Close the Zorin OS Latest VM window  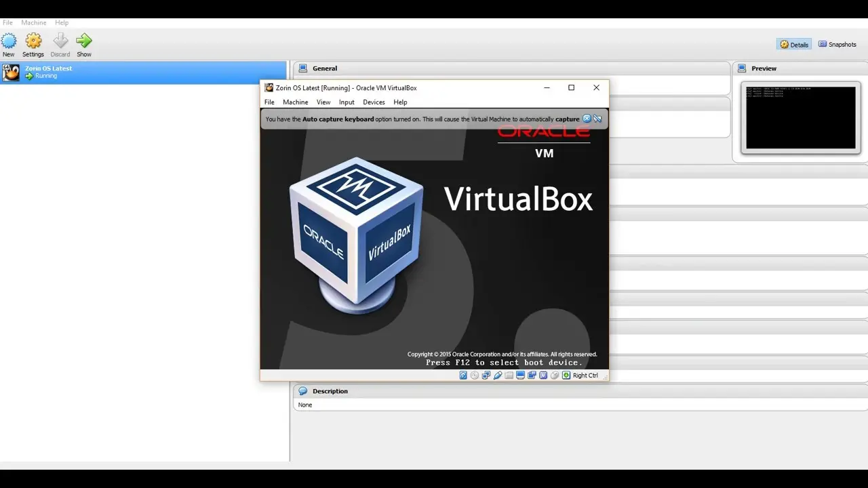(596, 87)
